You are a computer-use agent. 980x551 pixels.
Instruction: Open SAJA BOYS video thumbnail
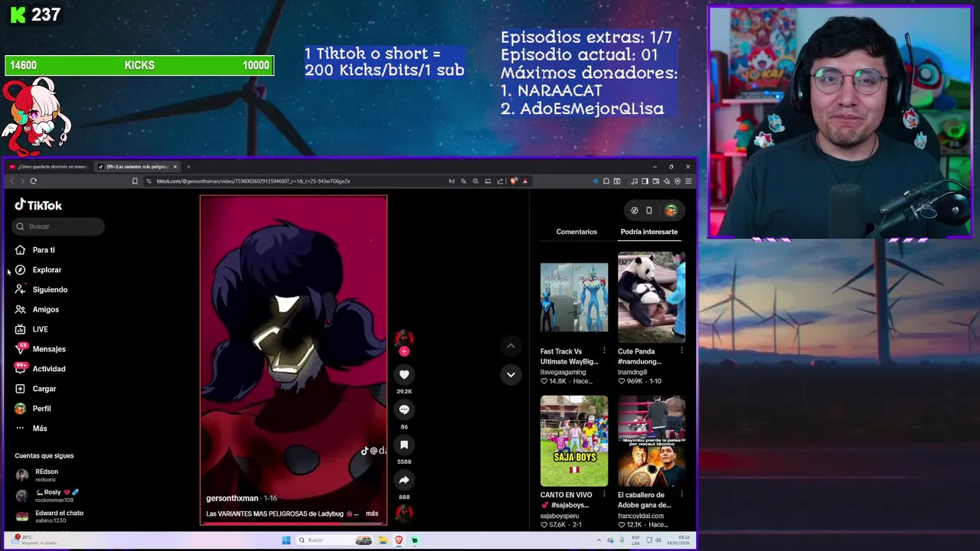coord(574,441)
